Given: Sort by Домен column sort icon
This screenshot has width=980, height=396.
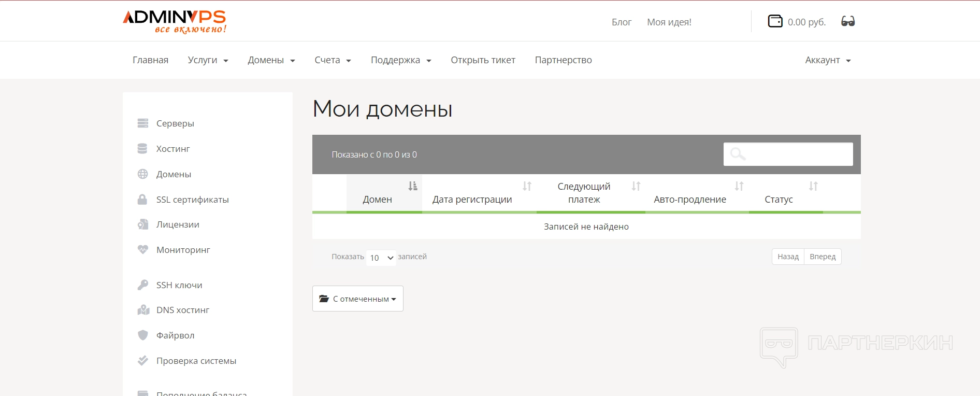Looking at the screenshot, I should pos(413,186).
